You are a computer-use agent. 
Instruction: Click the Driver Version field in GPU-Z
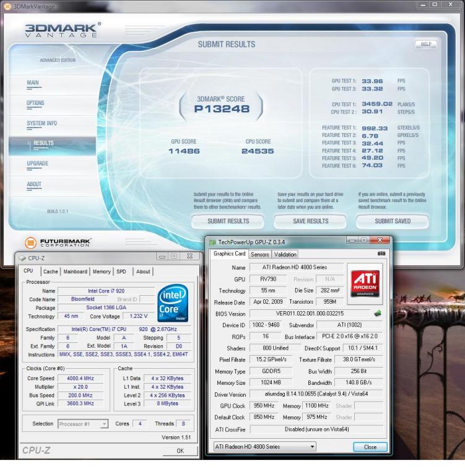click(x=316, y=394)
